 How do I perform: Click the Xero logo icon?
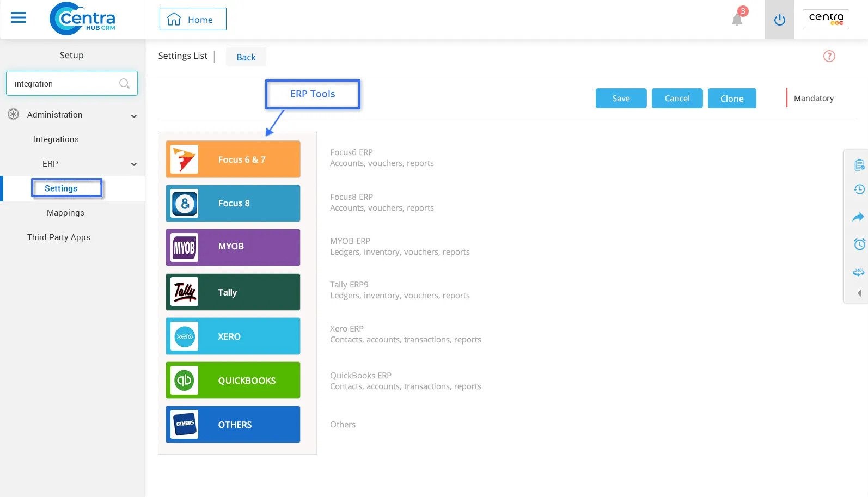pyautogui.click(x=184, y=336)
